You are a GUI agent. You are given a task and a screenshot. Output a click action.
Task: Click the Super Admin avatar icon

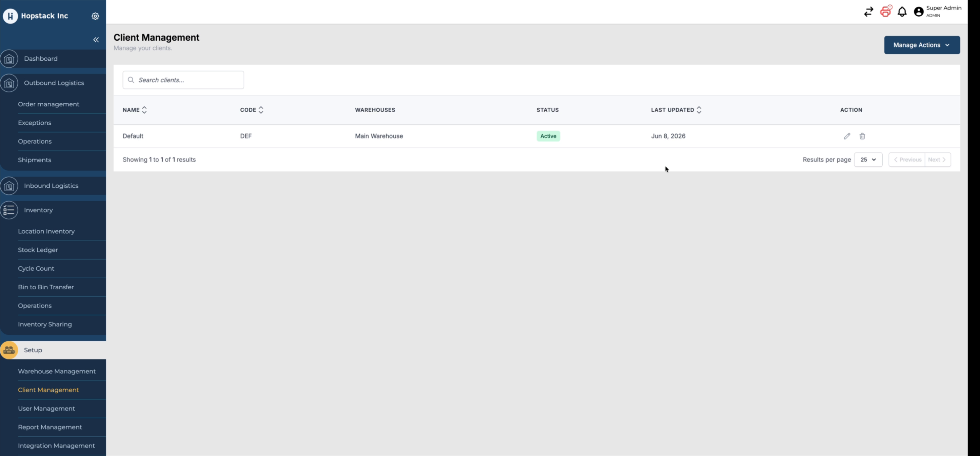919,12
